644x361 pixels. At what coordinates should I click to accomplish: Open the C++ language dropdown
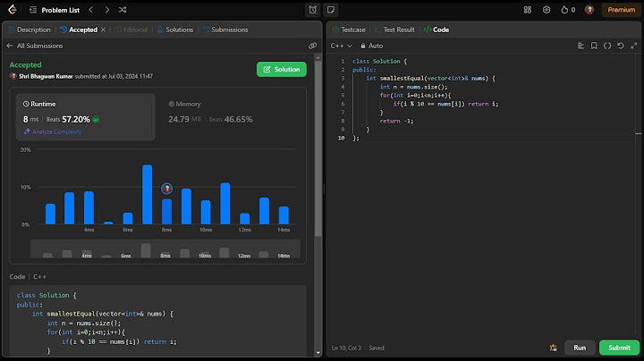pyautogui.click(x=342, y=46)
